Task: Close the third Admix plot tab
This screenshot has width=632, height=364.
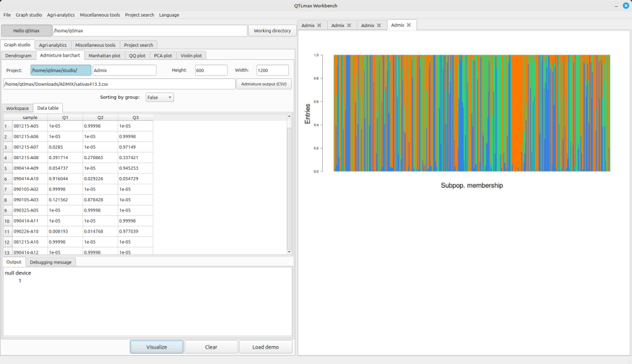Action: [x=379, y=25]
